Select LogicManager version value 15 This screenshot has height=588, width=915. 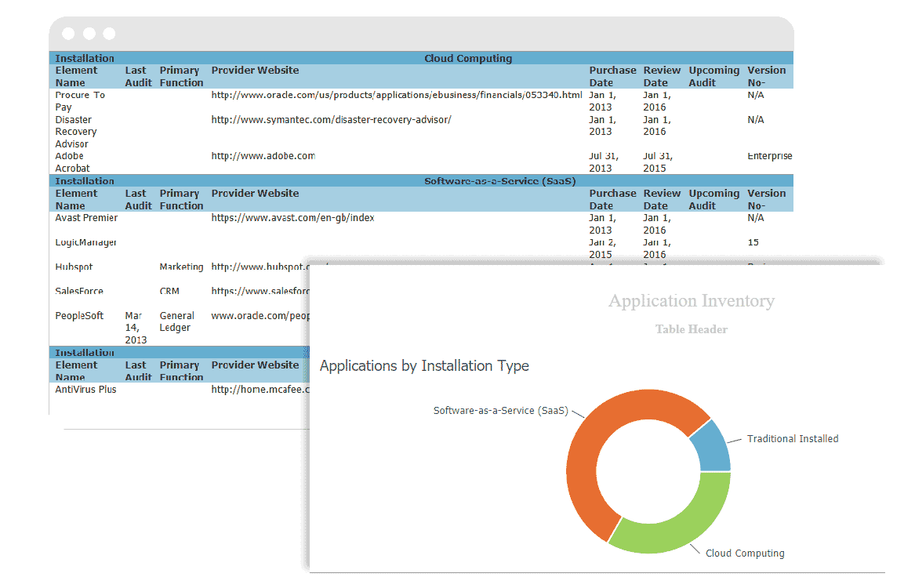click(753, 242)
